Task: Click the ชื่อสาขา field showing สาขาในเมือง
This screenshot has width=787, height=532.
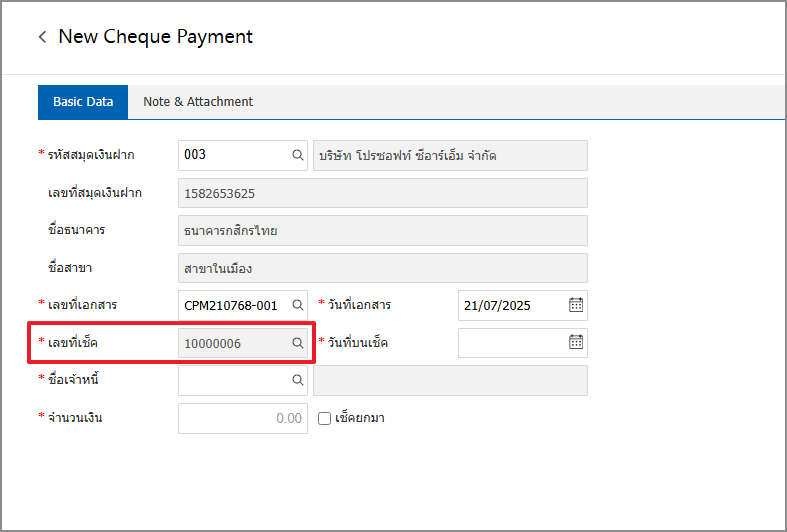Action: point(382,268)
